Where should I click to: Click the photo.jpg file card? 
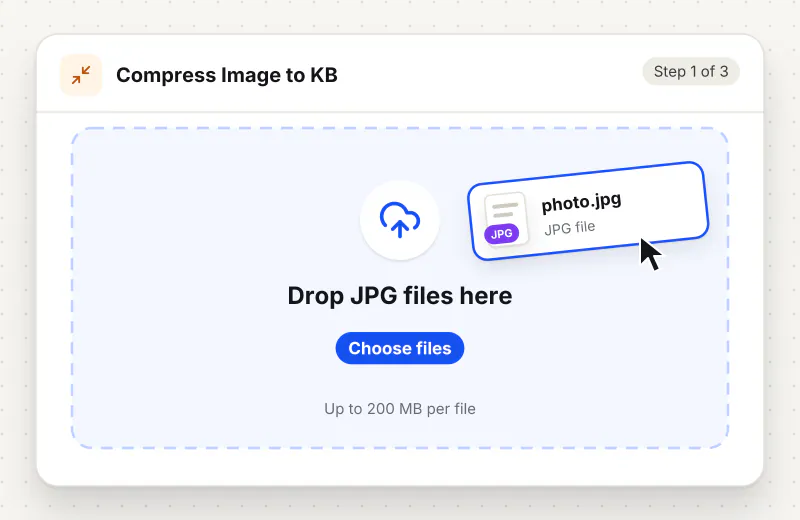(588, 211)
